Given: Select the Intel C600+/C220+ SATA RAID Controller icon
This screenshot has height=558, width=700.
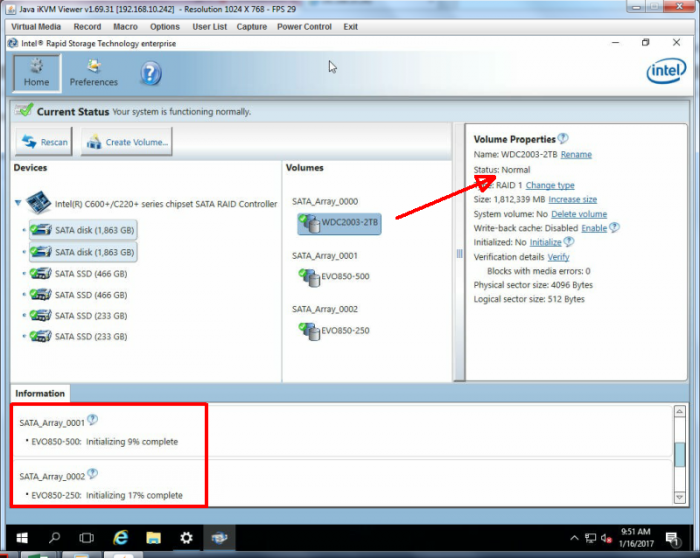Looking at the screenshot, I should tap(39, 203).
